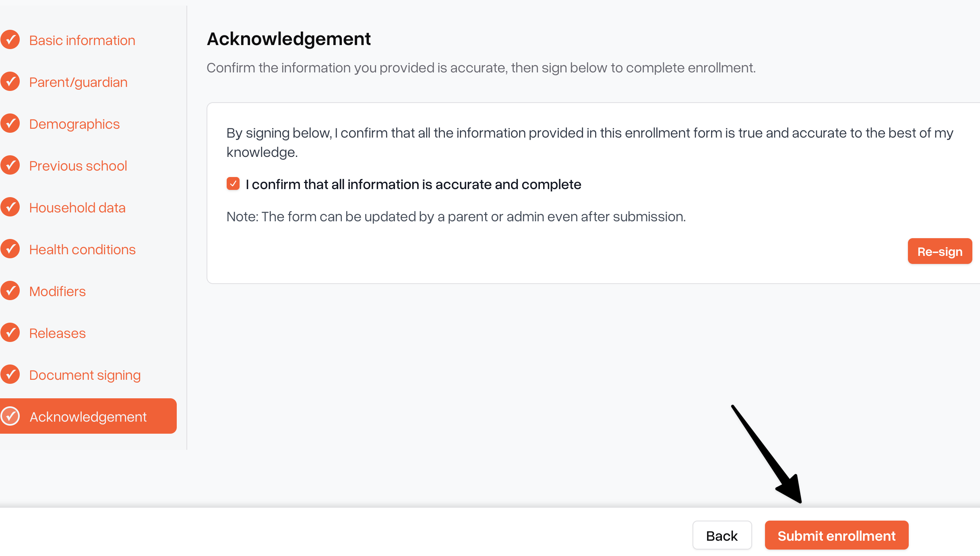This screenshot has height=556, width=980.
Task: Open the Basic information section
Action: (82, 40)
